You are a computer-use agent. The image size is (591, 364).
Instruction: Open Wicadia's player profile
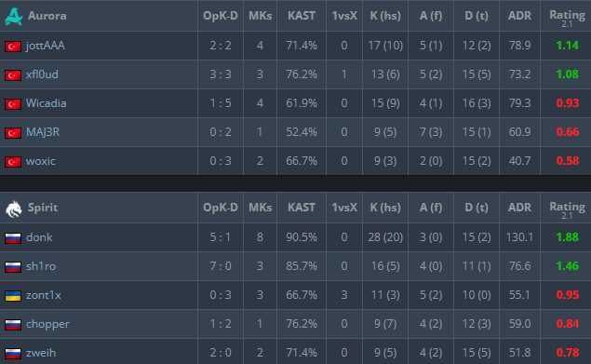pos(46,103)
